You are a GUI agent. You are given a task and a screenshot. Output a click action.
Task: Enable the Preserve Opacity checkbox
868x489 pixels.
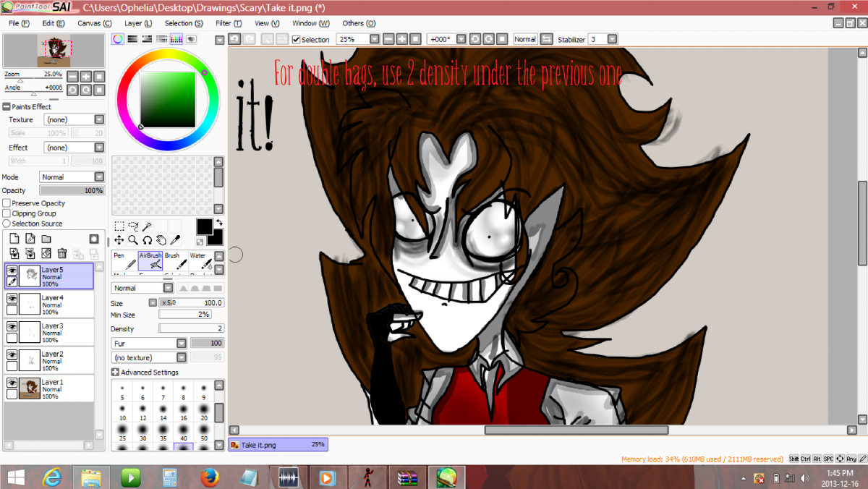click(7, 203)
